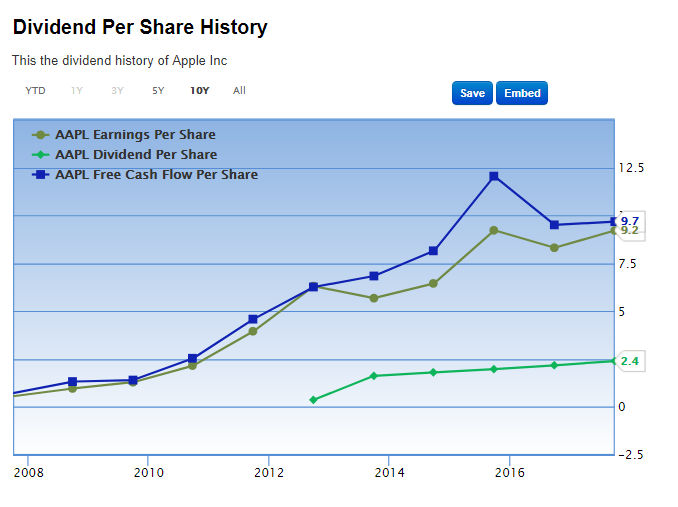The width and height of the screenshot is (678, 507).
Task: Click the 2014 x-axis label
Action: point(390,472)
